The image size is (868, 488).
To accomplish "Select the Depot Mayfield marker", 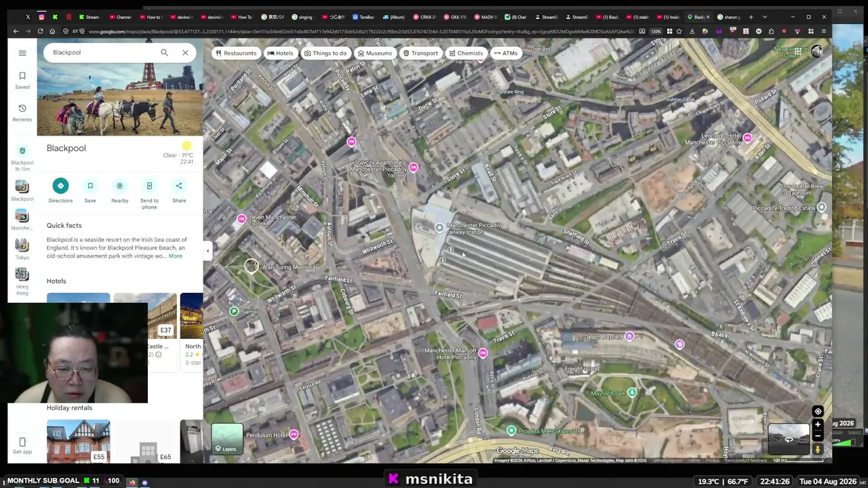I will (629, 337).
